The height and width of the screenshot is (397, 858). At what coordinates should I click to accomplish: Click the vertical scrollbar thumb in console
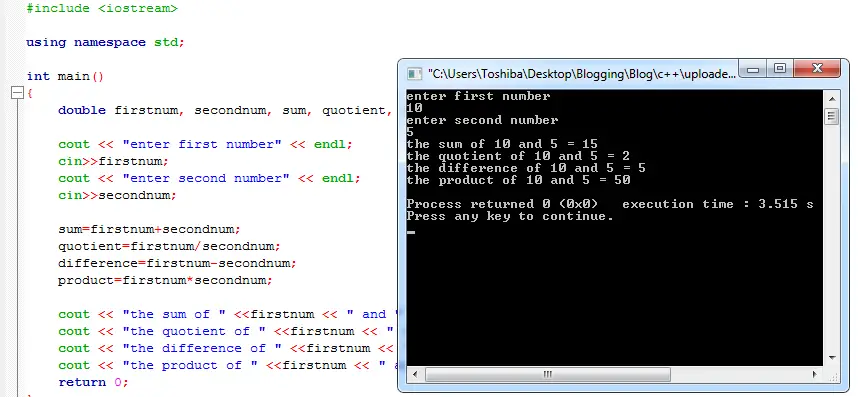(832, 116)
